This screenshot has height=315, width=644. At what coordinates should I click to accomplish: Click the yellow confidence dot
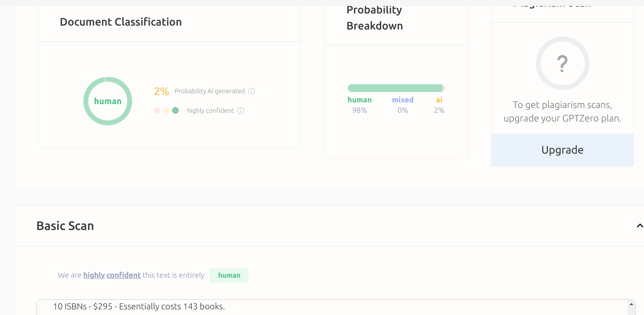167,111
